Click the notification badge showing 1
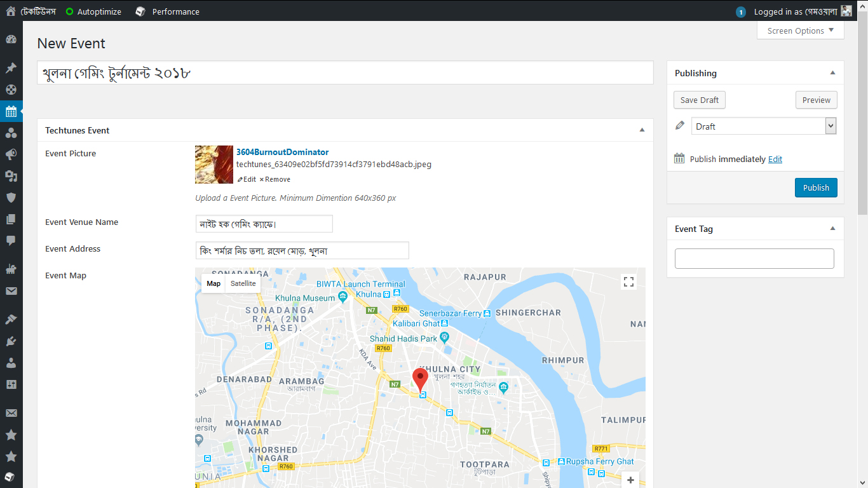This screenshot has width=868, height=488. pyautogui.click(x=740, y=12)
